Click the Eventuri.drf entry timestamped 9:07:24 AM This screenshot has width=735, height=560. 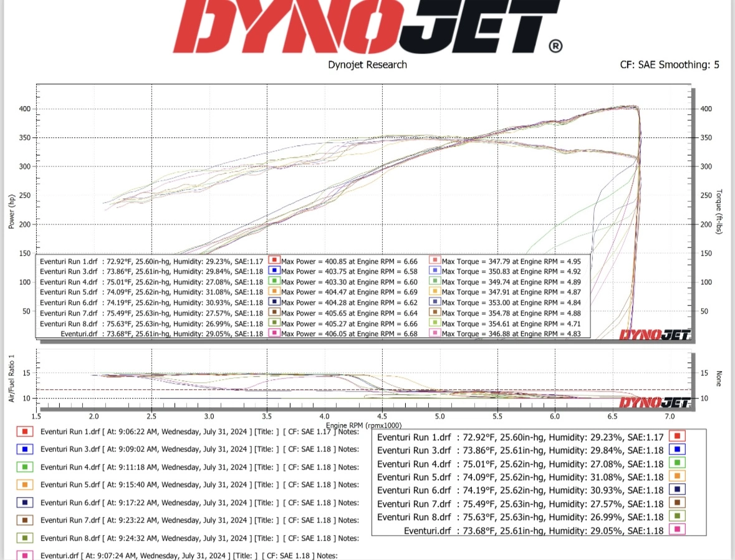pos(189,555)
